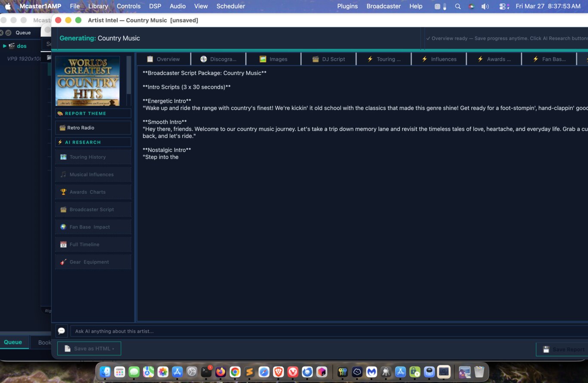The width and height of the screenshot is (588, 383).
Task: Open the Awards Charts research button
Action: click(93, 192)
